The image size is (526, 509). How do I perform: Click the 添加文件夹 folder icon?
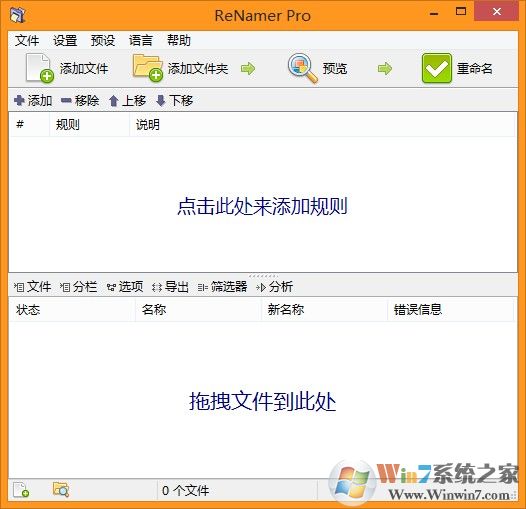click(148, 68)
